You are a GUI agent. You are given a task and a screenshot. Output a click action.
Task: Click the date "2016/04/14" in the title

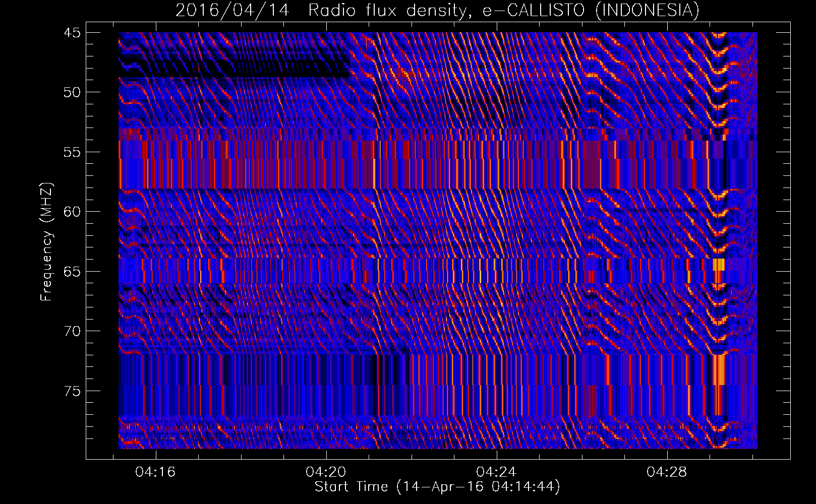click(232, 10)
